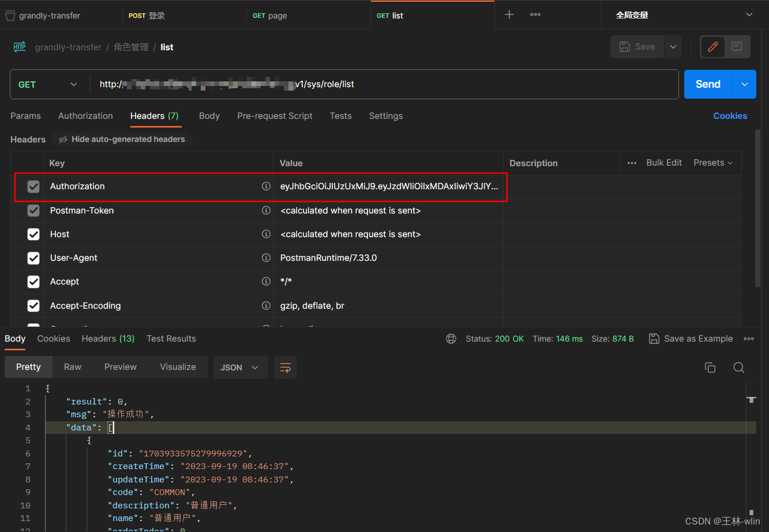The width and height of the screenshot is (769, 532).
Task: Uncheck the Authorization header checkbox
Action: tap(33, 186)
